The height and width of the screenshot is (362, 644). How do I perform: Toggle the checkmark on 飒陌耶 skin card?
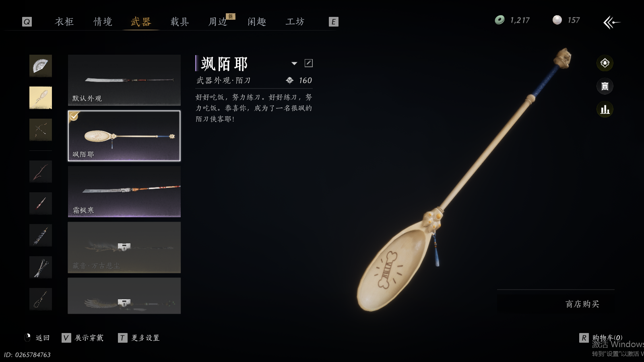(x=74, y=116)
